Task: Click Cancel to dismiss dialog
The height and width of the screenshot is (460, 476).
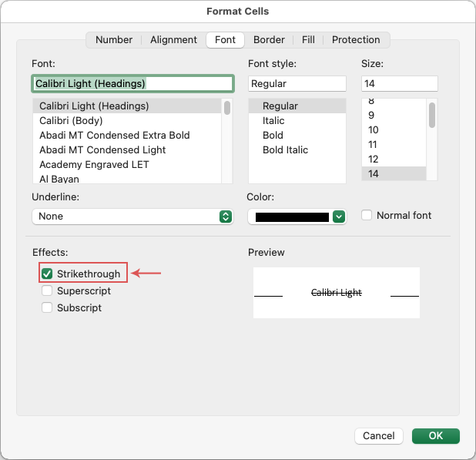Action: coord(378,436)
